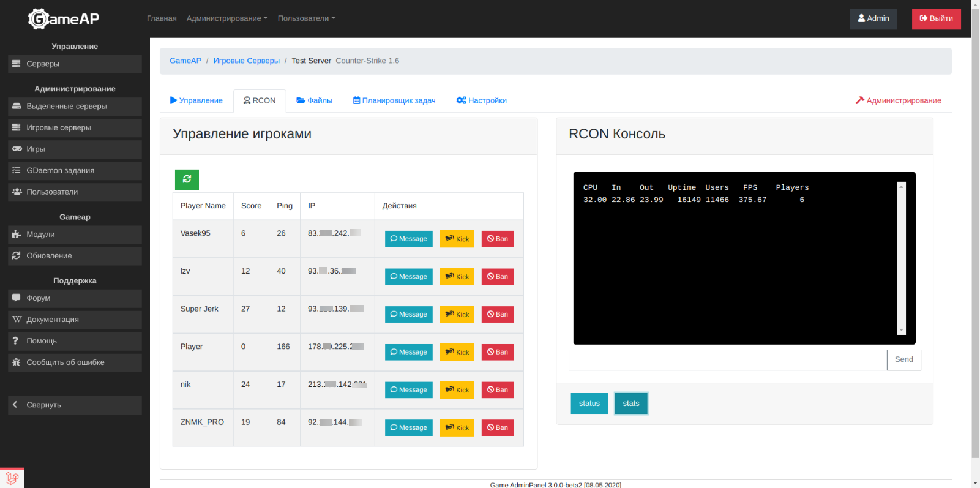
Task: Click the RCON console scrollbar down arrow
Action: (x=901, y=330)
